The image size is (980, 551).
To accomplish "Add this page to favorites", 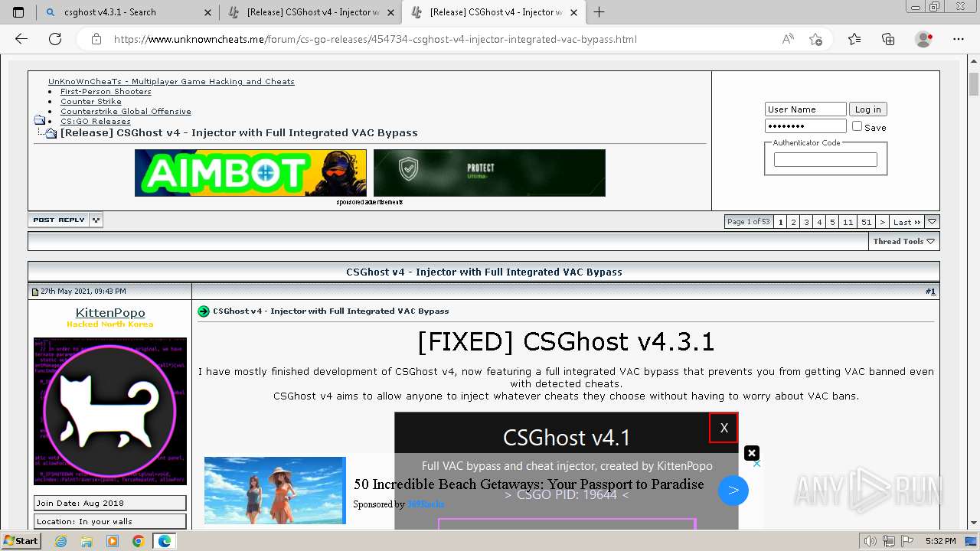I will tap(816, 39).
